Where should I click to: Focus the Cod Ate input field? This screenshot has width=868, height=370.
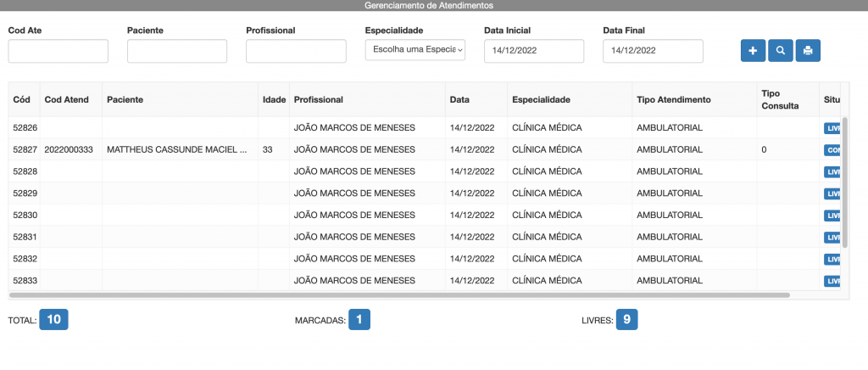[x=58, y=51]
